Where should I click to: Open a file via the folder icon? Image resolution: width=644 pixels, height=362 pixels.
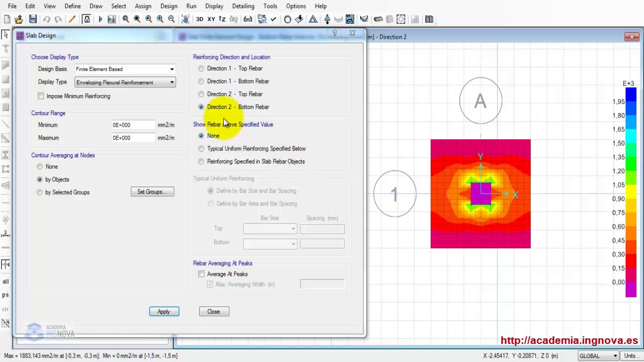pyautogui.click(x=19, y=19)
